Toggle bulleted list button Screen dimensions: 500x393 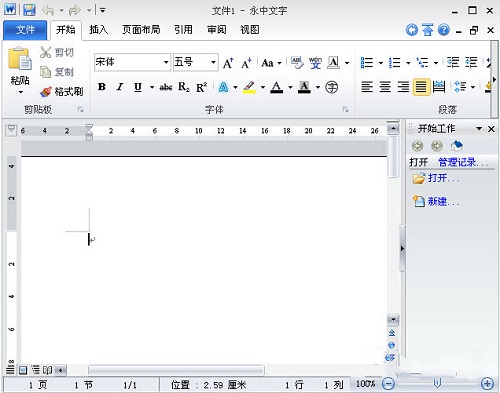pyautogui.click(x=367, y=62)
